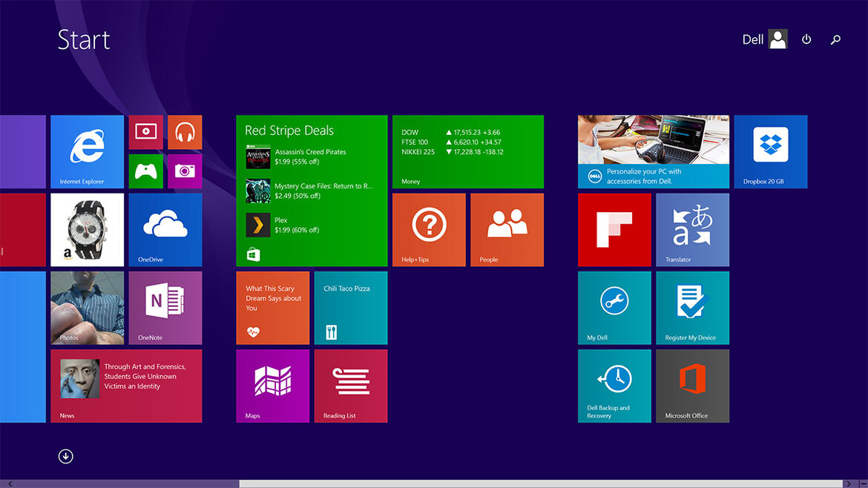Image resolution: width=868 pixels, height=488 pixels.
Task: Open the Internet Explorer tile
Action: (87, 151)
